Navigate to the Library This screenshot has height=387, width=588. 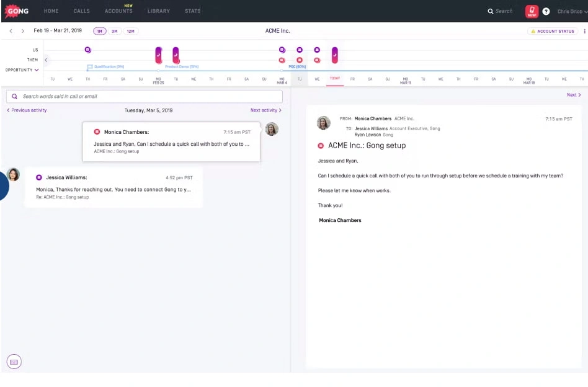(x=159, y=11)
